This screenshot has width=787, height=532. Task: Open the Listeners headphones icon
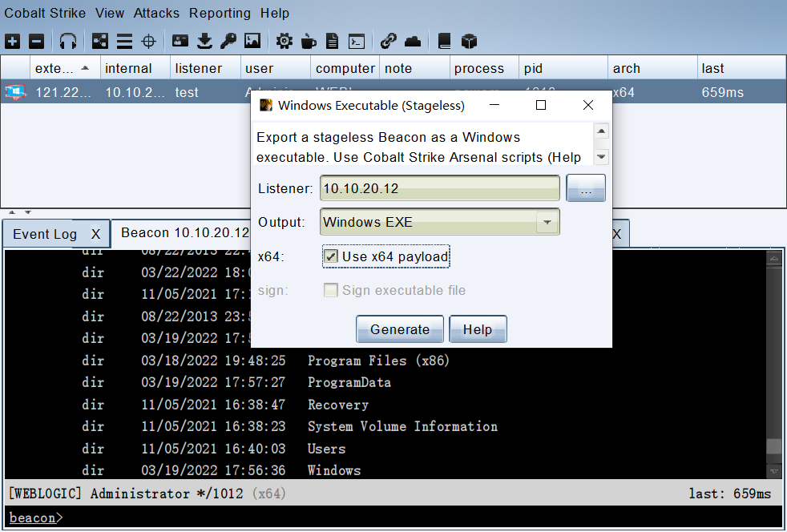point(68,41)
